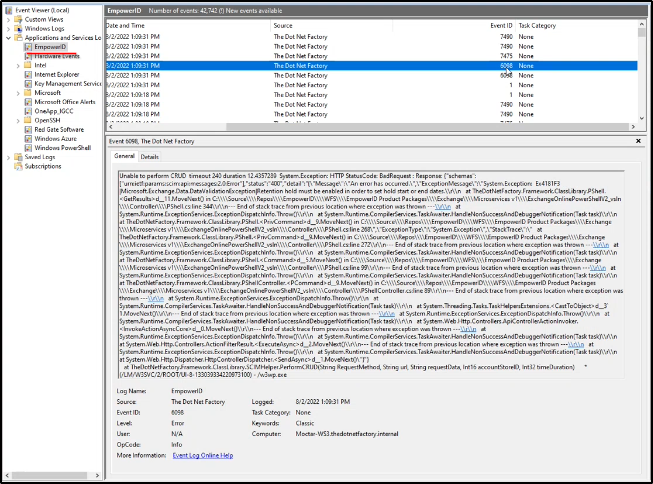Switch to the General tab
This screenshot has width=653, height=484.
(124, 157)
